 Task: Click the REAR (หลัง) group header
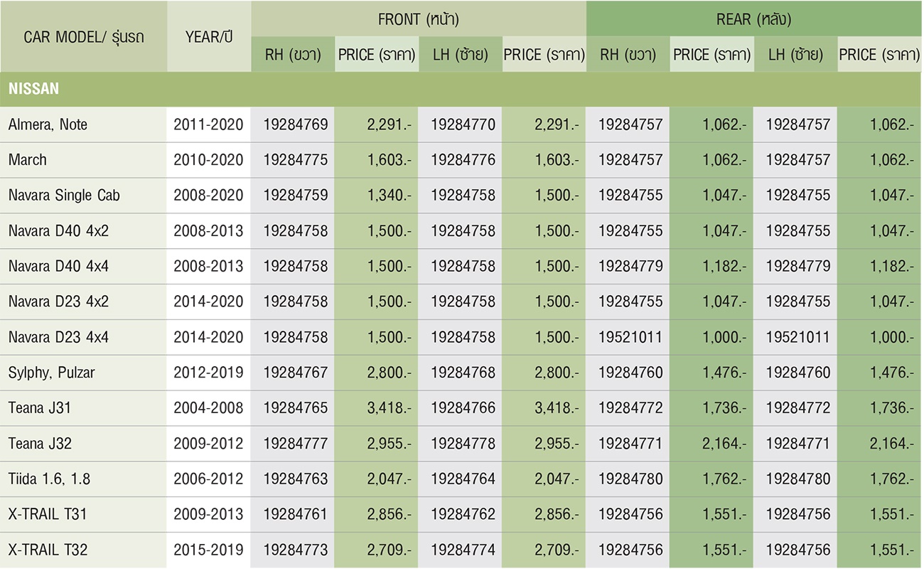coord(754,19)
